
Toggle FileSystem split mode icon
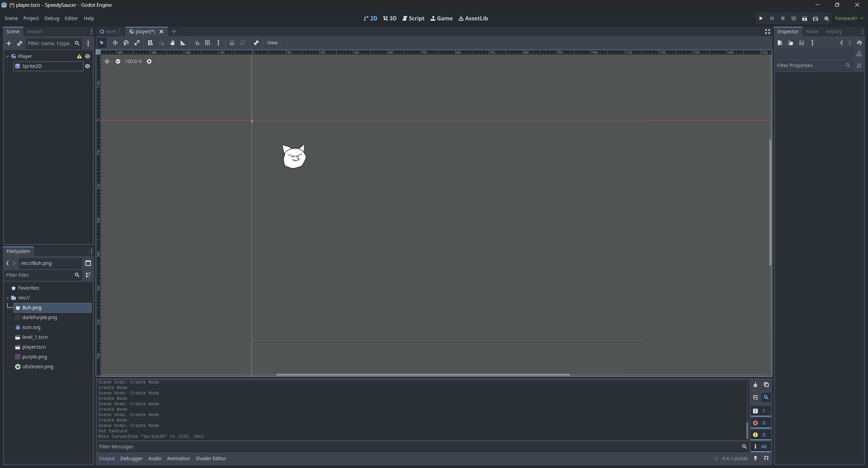point(88,263)
